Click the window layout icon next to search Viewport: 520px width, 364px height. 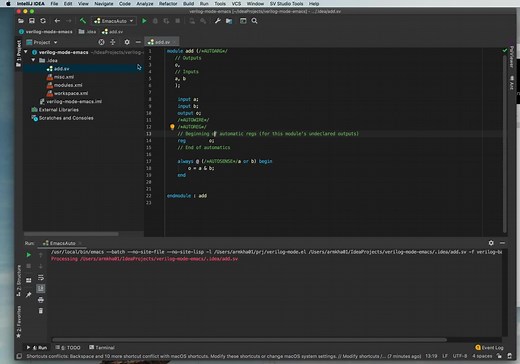tap(243, 21)
